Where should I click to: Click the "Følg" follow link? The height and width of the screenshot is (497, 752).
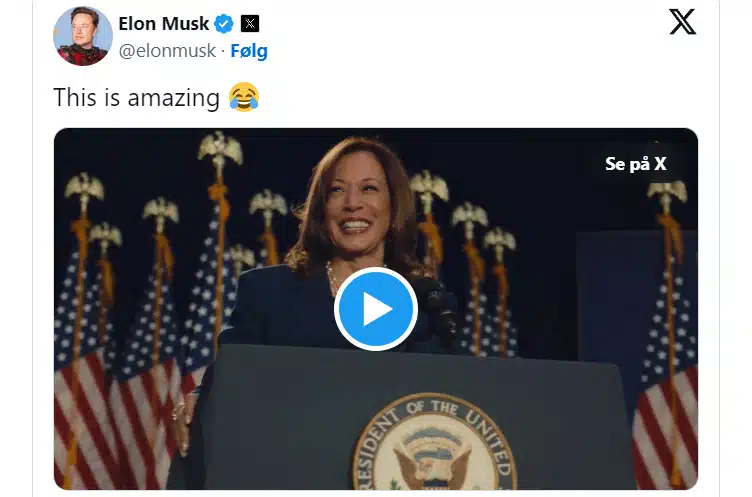coord(249,50)
